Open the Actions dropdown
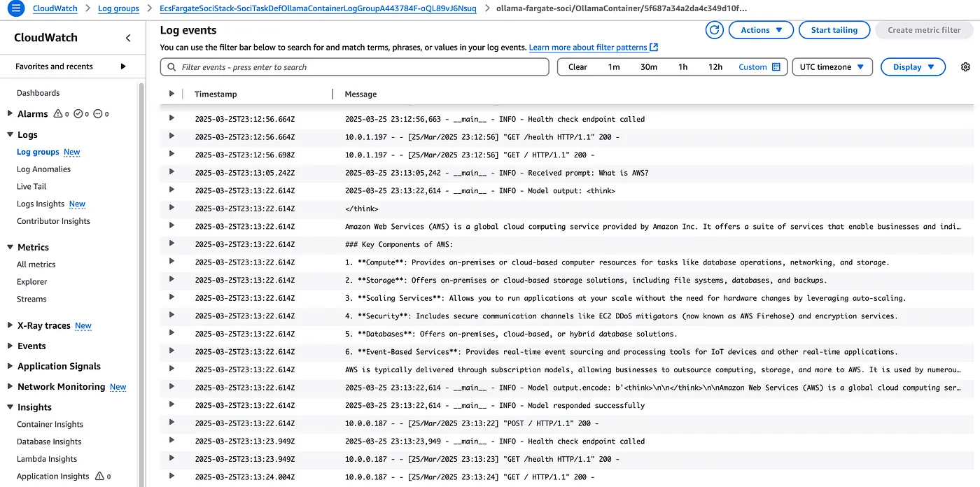This screenshot has height=487, width=980. click(761, 30)
